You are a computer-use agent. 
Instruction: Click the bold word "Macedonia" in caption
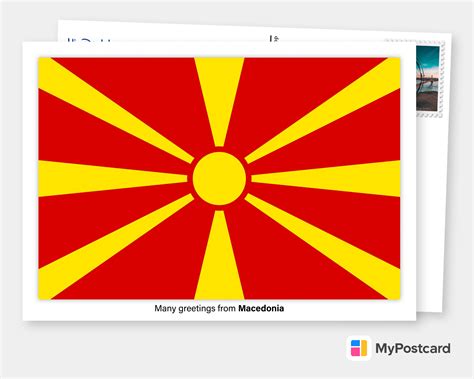[261, 308]
